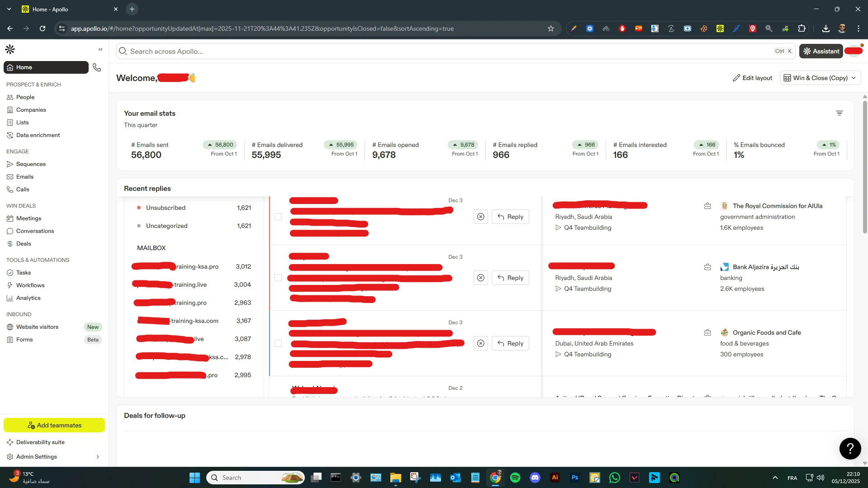Open Analytics in the sidebar
The height and width of the screenshot is (488, 868).
tap(28, 298)
